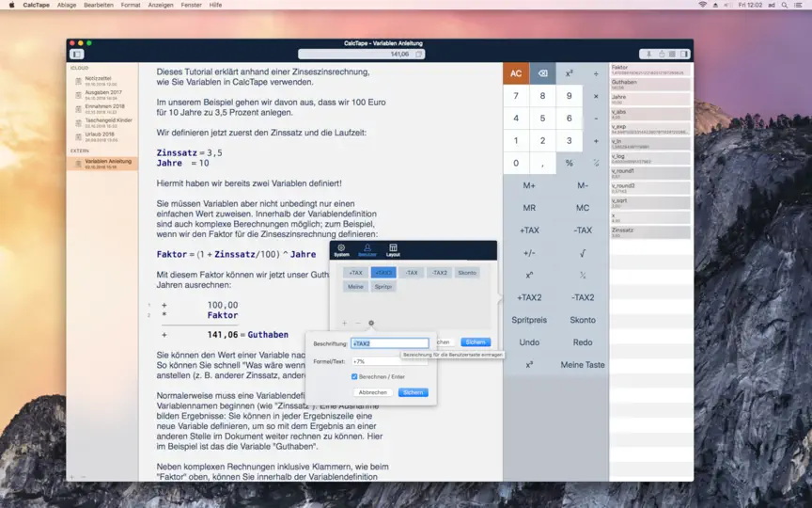Open the Ablage menu
Image resolution: width=812 pixels, height=508 pixels.
pyautogui.click(x=67, y=5)
